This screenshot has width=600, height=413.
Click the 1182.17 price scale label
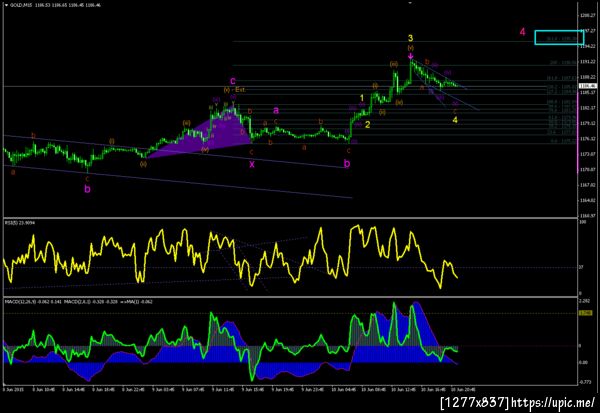coord(588,108)
